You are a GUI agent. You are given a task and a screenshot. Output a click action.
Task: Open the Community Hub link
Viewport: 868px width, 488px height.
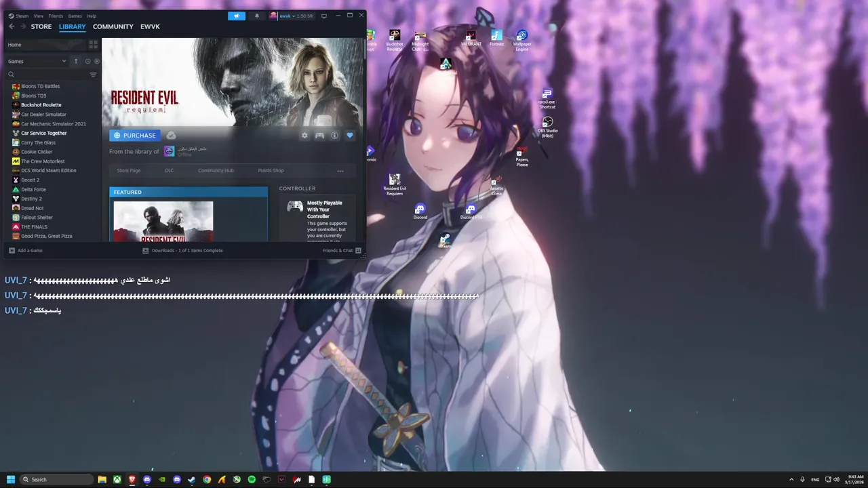[x=216, y=171]
